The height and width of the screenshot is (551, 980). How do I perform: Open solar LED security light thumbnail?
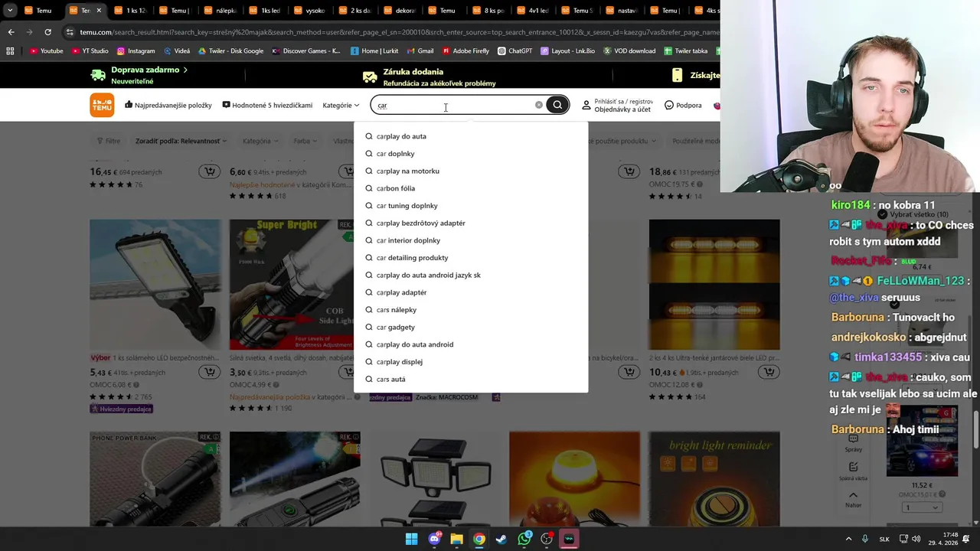tap(155, 285)
